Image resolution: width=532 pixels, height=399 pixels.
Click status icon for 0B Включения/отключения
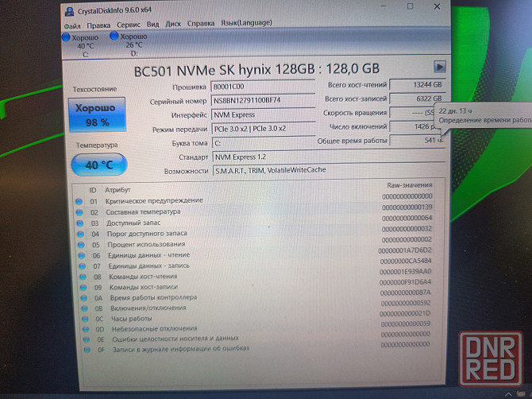click(x=84, y=308)
